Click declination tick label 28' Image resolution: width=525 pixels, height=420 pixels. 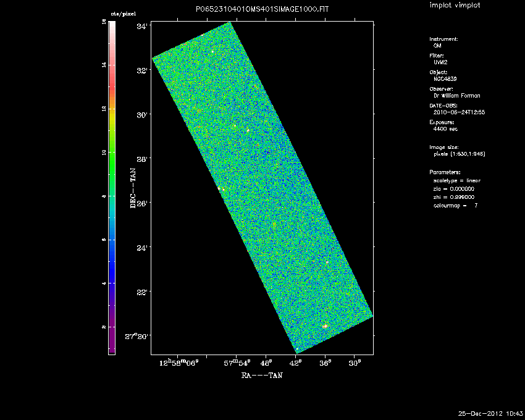click(142, 158)
